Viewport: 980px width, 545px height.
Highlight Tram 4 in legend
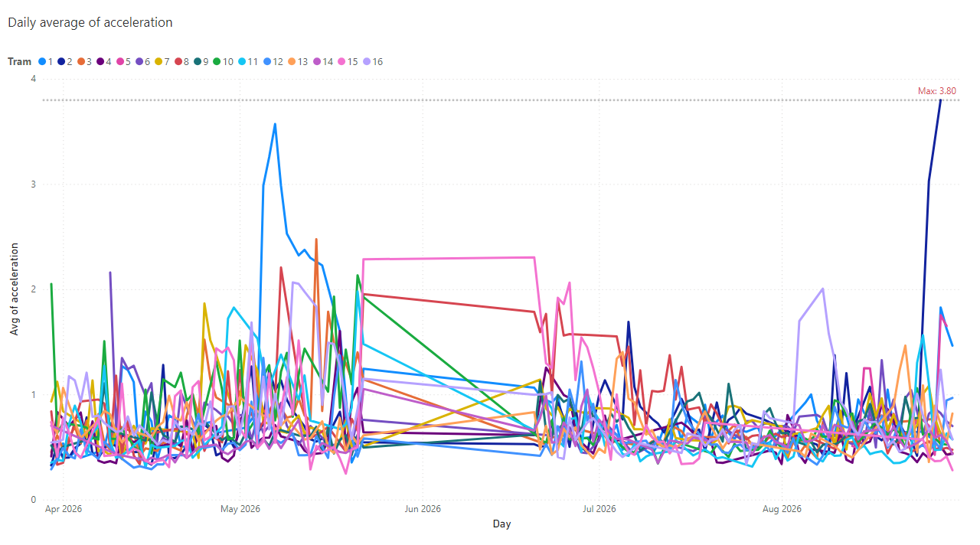coord(103,61)
